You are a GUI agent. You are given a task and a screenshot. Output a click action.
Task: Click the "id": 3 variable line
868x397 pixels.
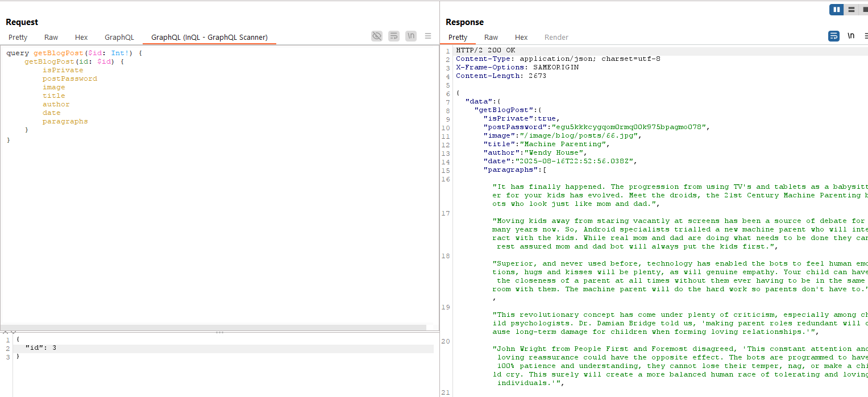click(40, 348)
